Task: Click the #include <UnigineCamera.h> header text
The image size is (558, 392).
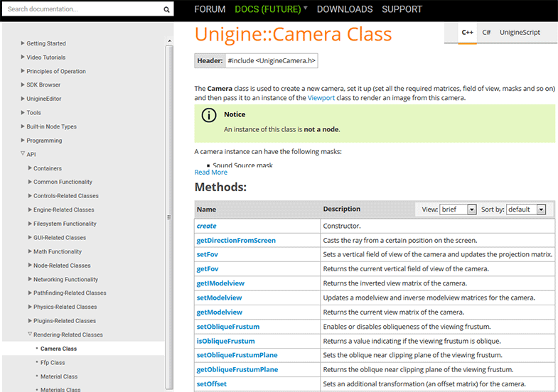Action: pos(272,61)
